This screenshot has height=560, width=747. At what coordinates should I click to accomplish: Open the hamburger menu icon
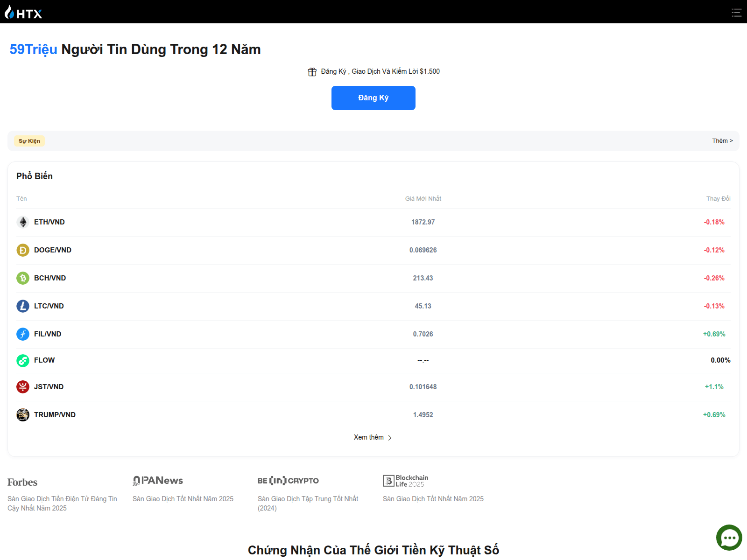[736, 13]
